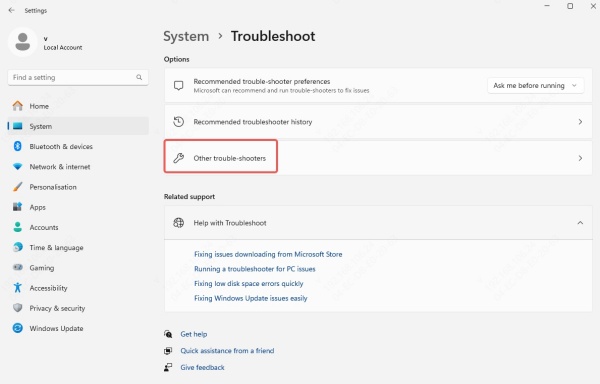Select the Bluetooth & devices icon
The image size is (600, 384).
tap(18, 146)
